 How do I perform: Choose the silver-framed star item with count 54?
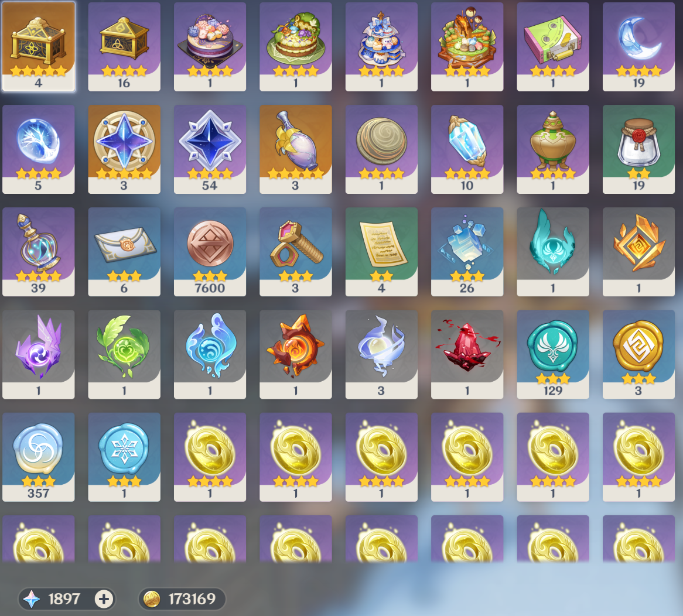(210, 149)
